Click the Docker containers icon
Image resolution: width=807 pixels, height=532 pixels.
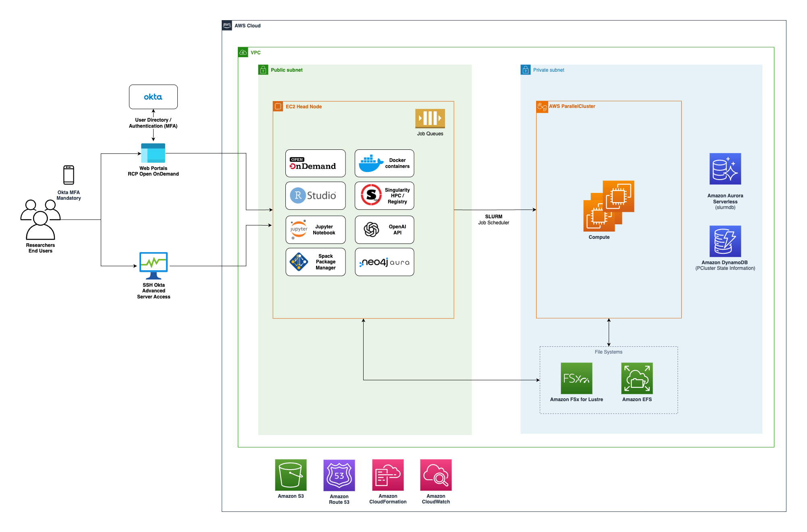(x=370, y=163)
